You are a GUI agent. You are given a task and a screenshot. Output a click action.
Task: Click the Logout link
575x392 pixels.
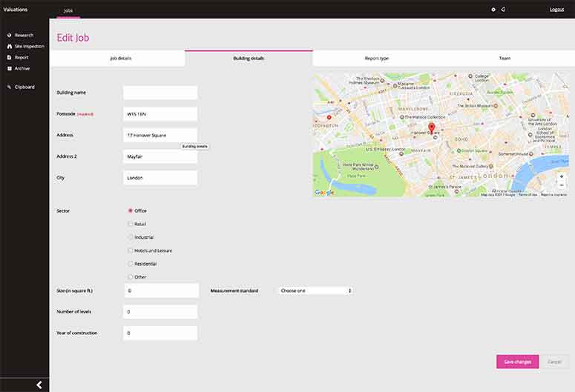[x=556, y=10]
